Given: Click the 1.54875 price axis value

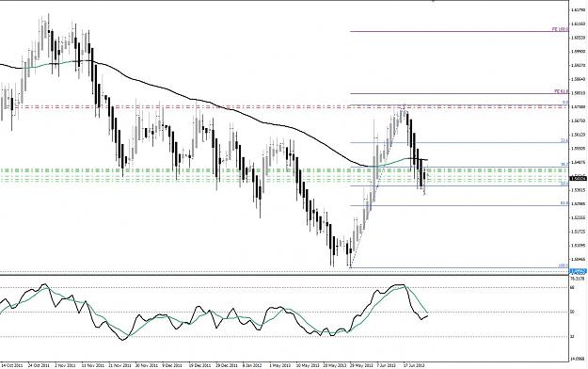Looking at the screenshot, I should (579, 162).
